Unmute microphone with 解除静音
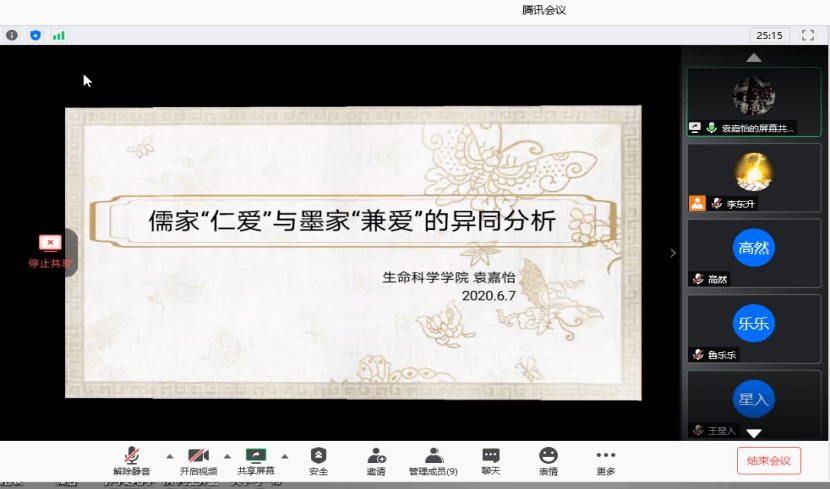Screen dimensions: 830x489 coord(132,460)
